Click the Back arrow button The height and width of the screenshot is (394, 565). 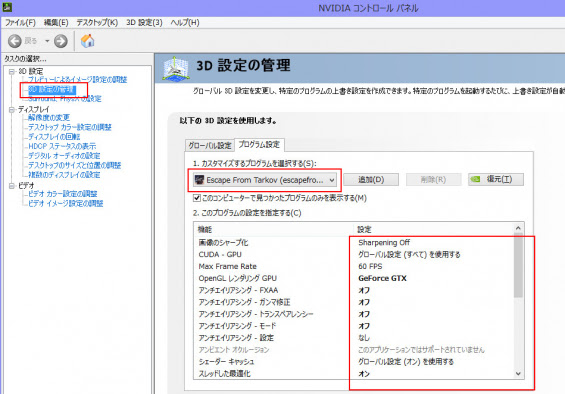point(15,41)
